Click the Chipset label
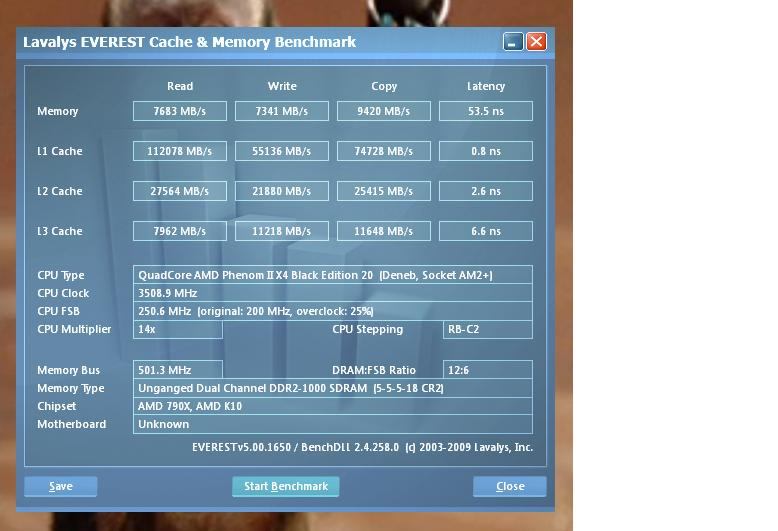Screen dimensions: 778x531 57,406
